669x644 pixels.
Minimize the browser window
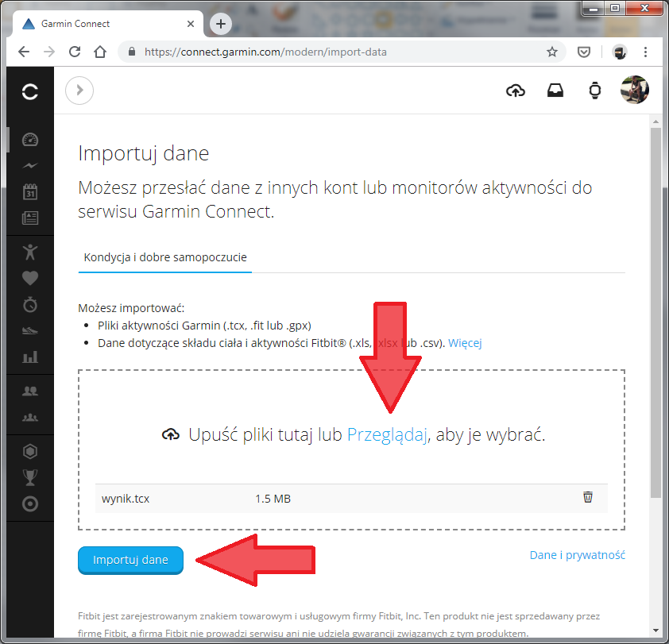click(594, 8)
